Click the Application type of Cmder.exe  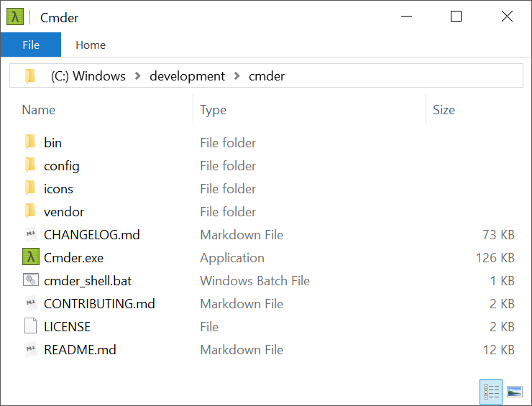click(x=232, y=258)
